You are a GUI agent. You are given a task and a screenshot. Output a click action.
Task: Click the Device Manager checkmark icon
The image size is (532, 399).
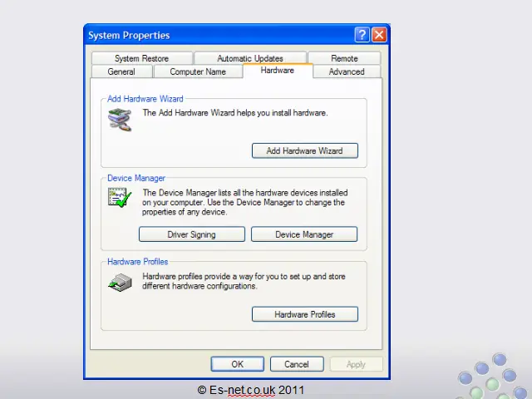120,197
